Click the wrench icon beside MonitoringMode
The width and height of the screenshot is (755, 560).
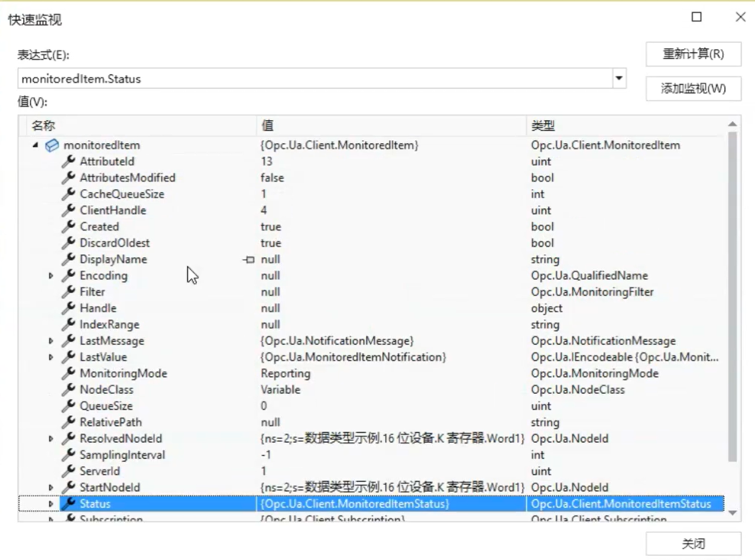tap(69, 373)
